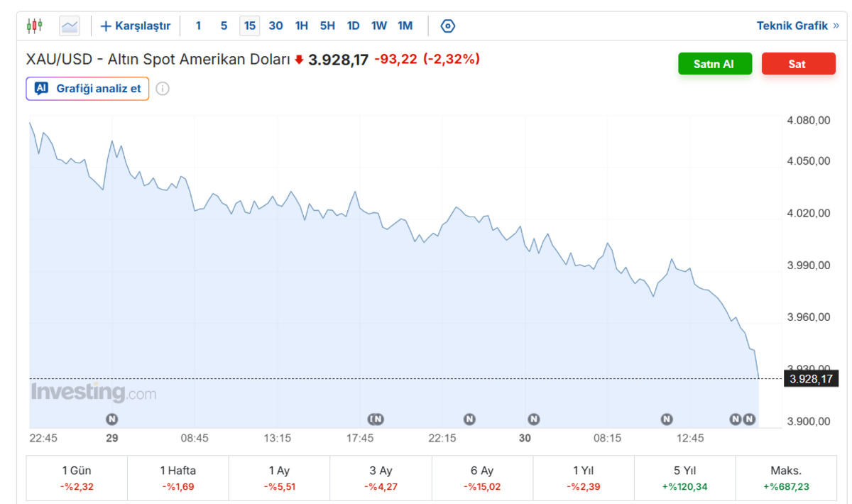
Task: Click the green Satın Al button
Action: [715, 64]
